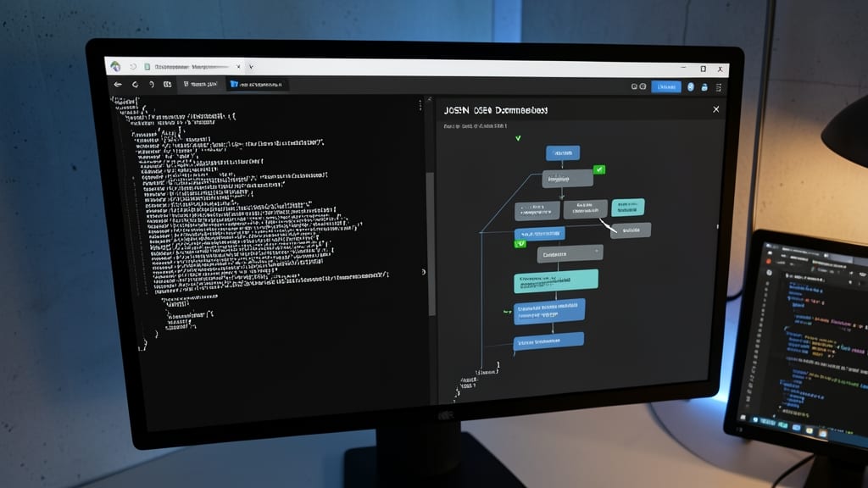The image size is (868, 488).
Task: Open the vertical dots menu in the code editor
Action: point(420,105)
